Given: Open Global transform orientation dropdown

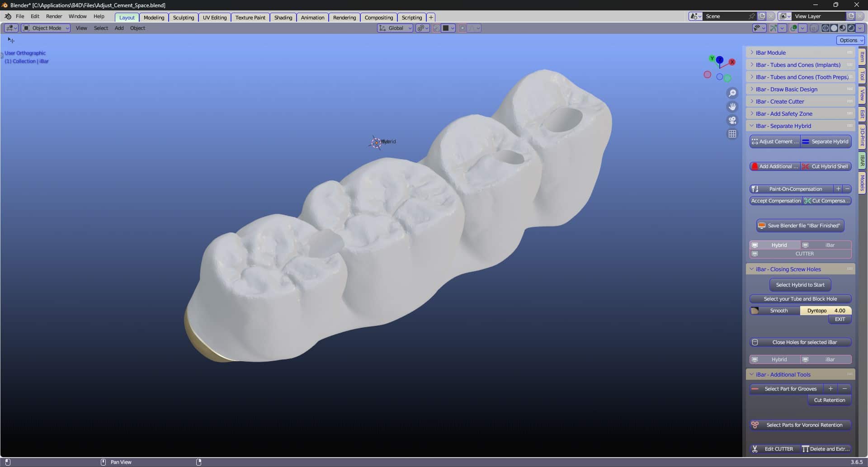Looking at the screenshot, I should pyautogui.click(x=395, y=28).
